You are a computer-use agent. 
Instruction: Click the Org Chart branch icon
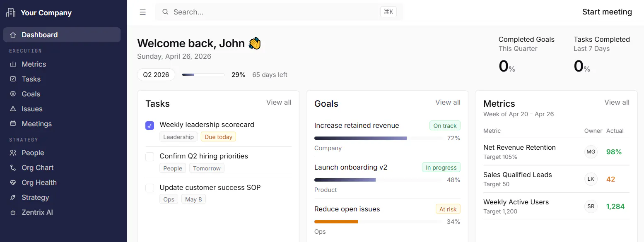pos(13,168)
